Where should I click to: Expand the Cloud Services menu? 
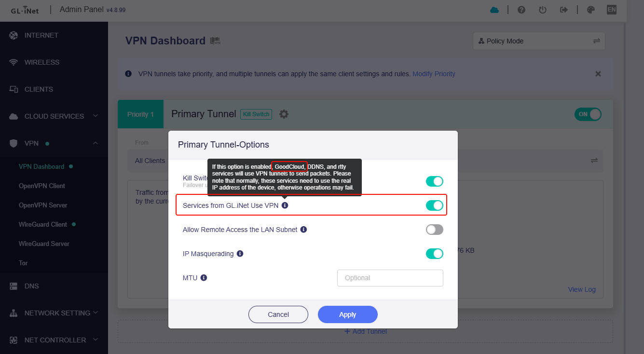pos(54,116)
